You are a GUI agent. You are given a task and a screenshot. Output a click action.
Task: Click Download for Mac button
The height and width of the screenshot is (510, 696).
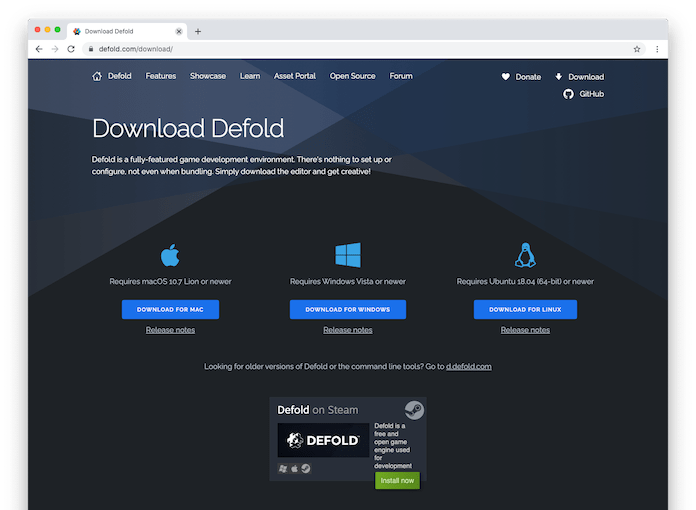click(x=170, y=309)
